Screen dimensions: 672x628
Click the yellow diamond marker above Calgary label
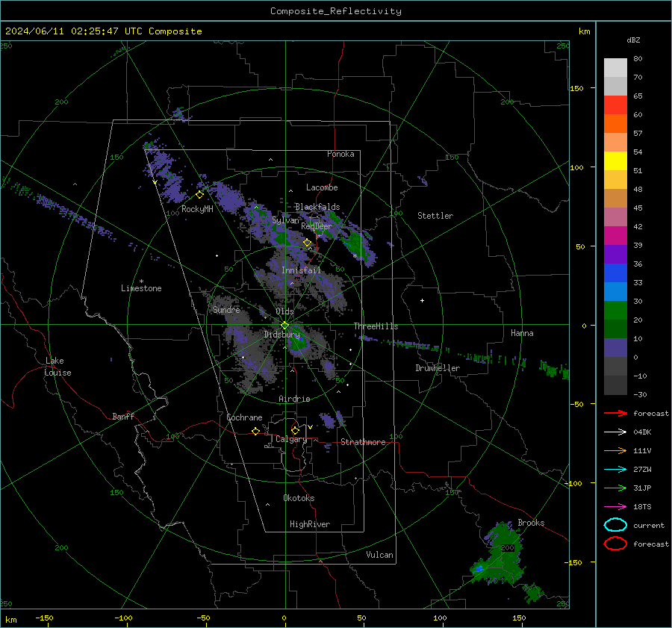pos(295,430)
